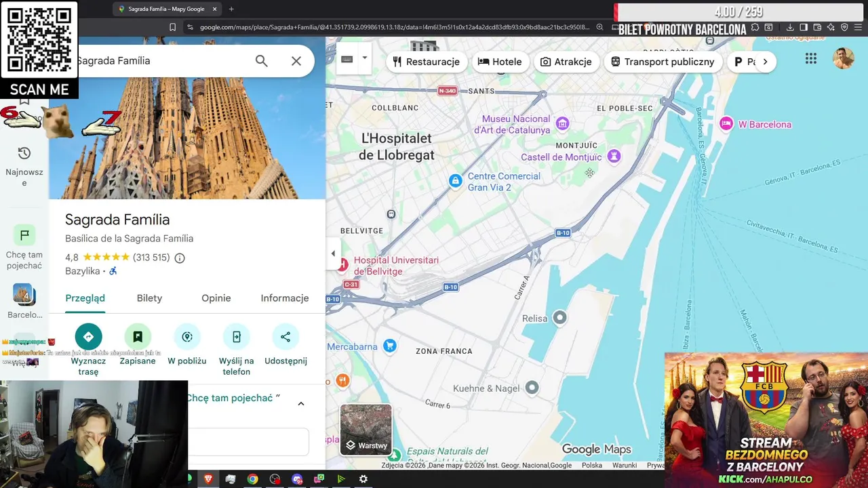Viewport: 868px width, 488px height.
Task: Open a new browser tab
Action: 231,9
